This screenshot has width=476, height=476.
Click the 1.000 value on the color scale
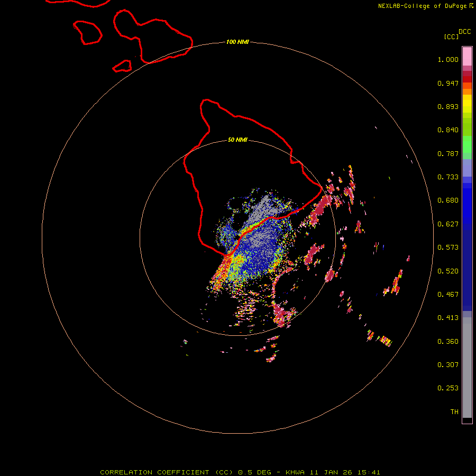click(x=448, y=59)
